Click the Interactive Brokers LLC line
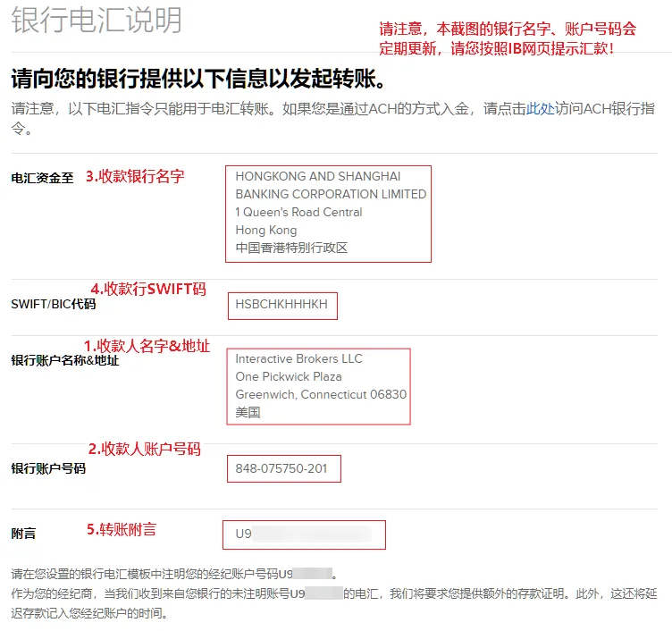672x631 pixels. pyautogui.click(x=298, y=358)
